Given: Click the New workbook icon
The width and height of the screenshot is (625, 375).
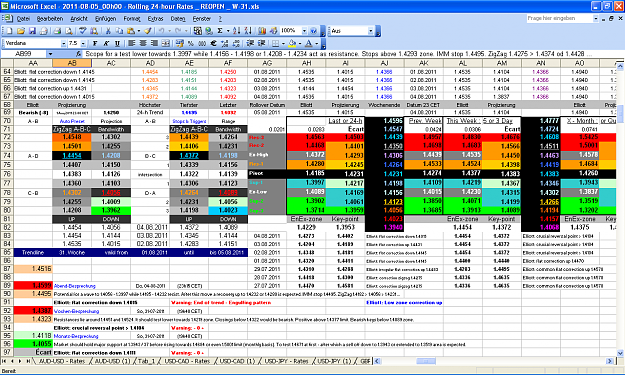Looking at the screenshot, I should [9, 31].
